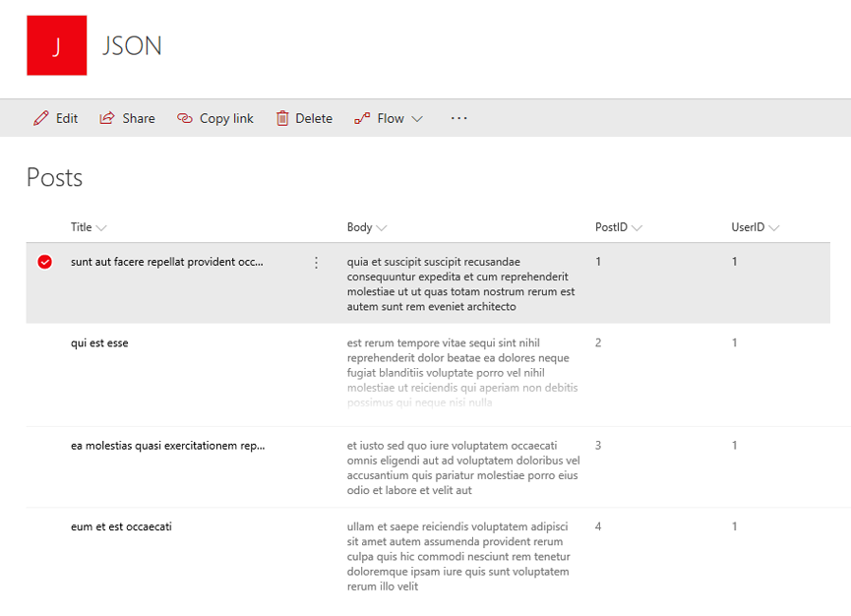Open vertical dots menu for first post
This screenshot has height=616, width=851.
(316, 263)
